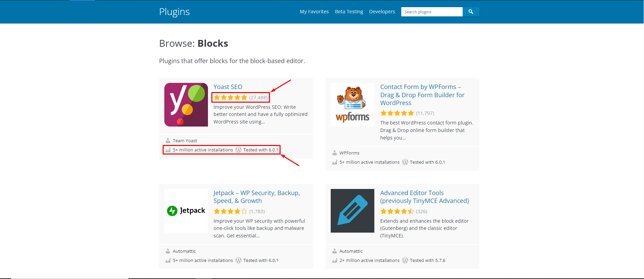Click author icon in Advanced Editor Tools card
The height and width of the screenshot is (279, 644).
334,251
